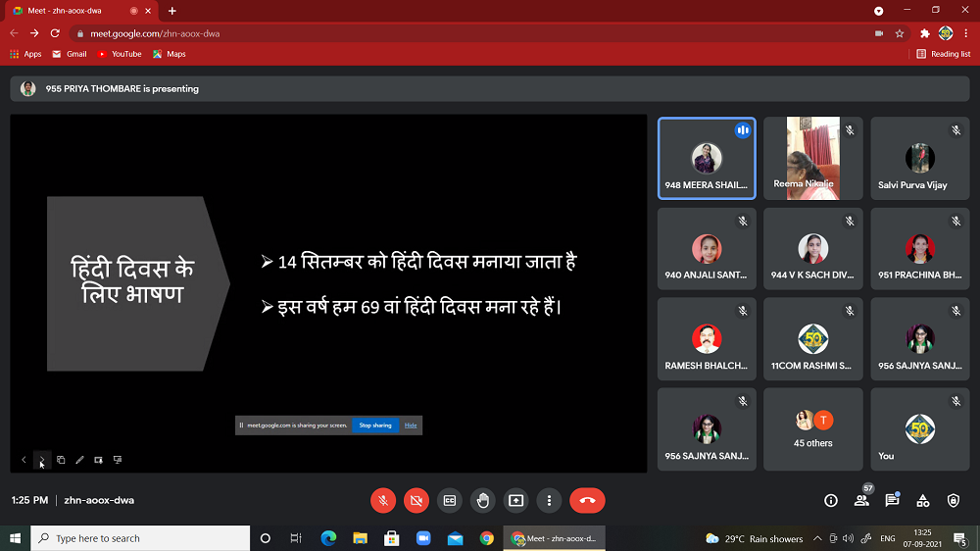Open the YouTube bookmark
980x551 pixels.
point(120,54)
